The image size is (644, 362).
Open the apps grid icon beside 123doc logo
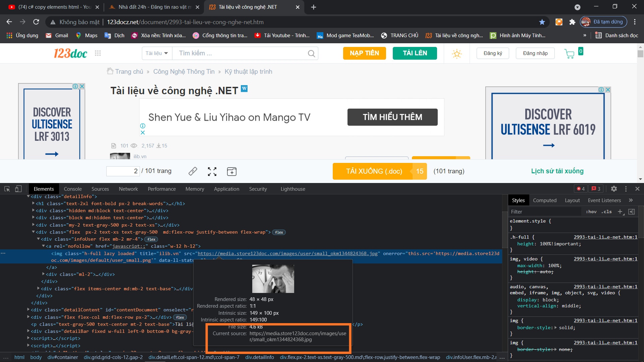coord(98,53)
